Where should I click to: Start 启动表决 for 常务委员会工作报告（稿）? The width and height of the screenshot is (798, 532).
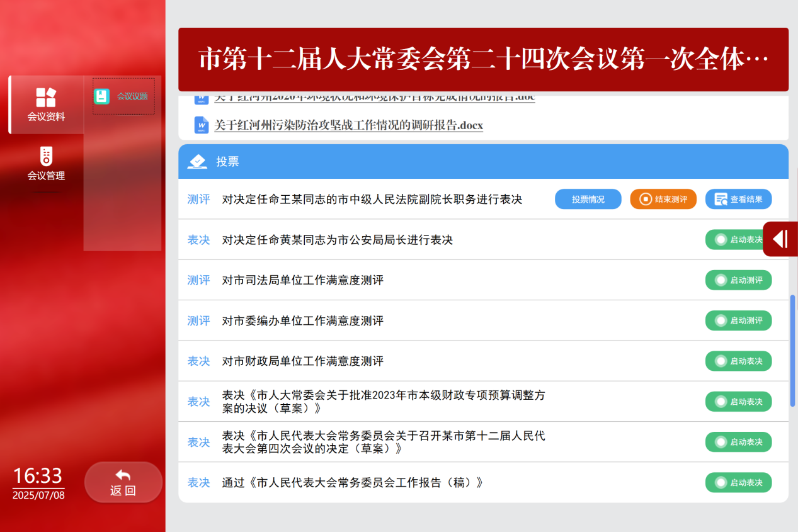click(738, 482)
